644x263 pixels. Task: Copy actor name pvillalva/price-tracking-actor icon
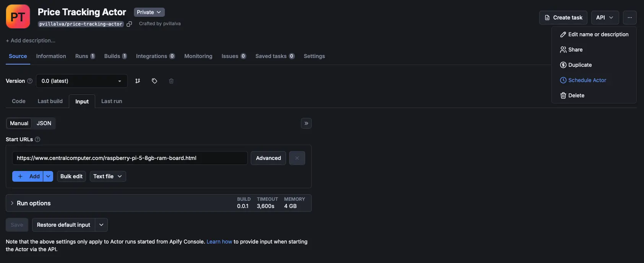tap(129, 24)
